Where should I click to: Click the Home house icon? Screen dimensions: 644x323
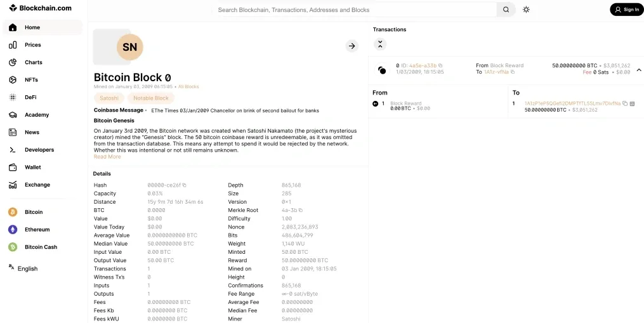pyautogui.click(x=13, y=27)
